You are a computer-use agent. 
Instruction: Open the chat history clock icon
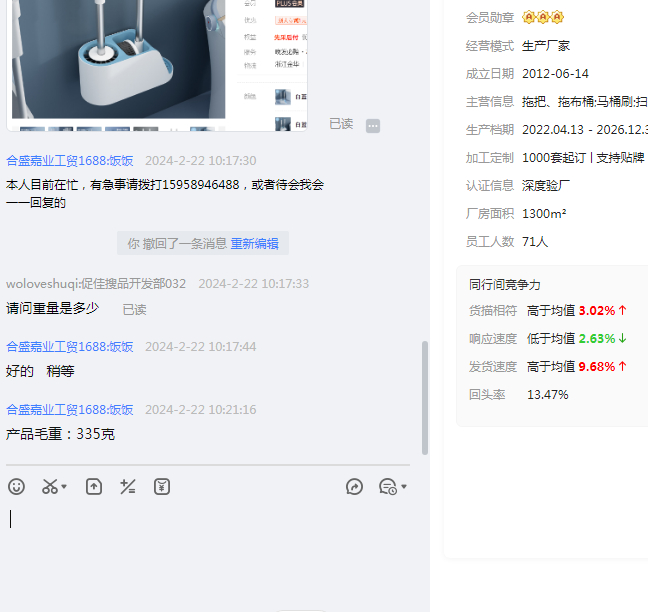pos(388,486)
